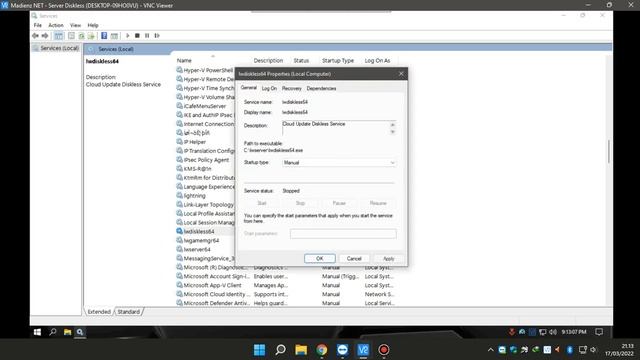Click the VNC Viewer taskbar icon

[x=363, y=350]
